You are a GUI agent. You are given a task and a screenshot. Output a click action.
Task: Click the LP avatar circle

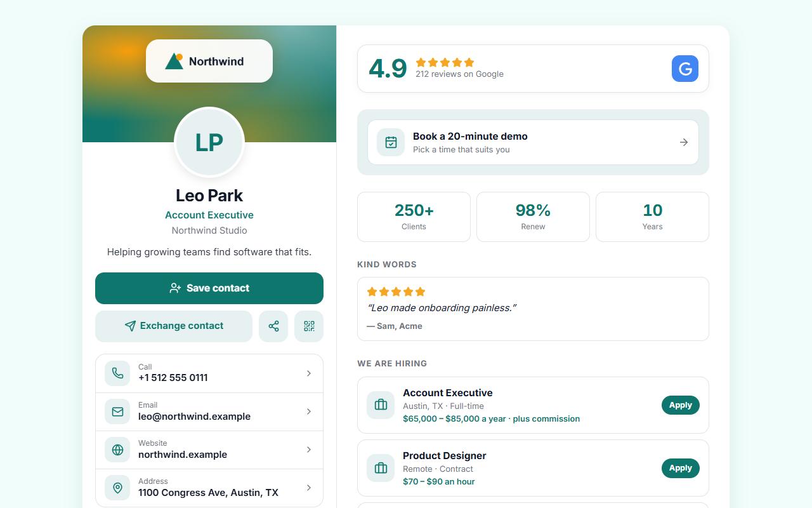pos(209,142)
